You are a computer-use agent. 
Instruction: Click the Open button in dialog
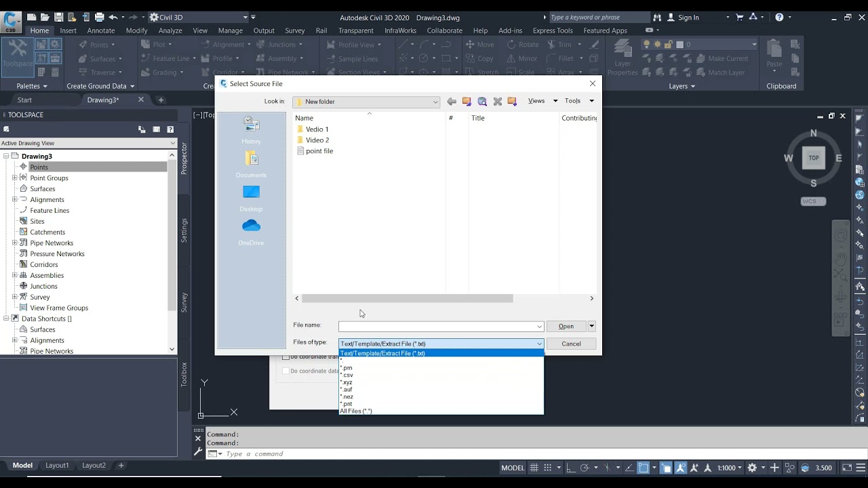(x=566, y=326)
